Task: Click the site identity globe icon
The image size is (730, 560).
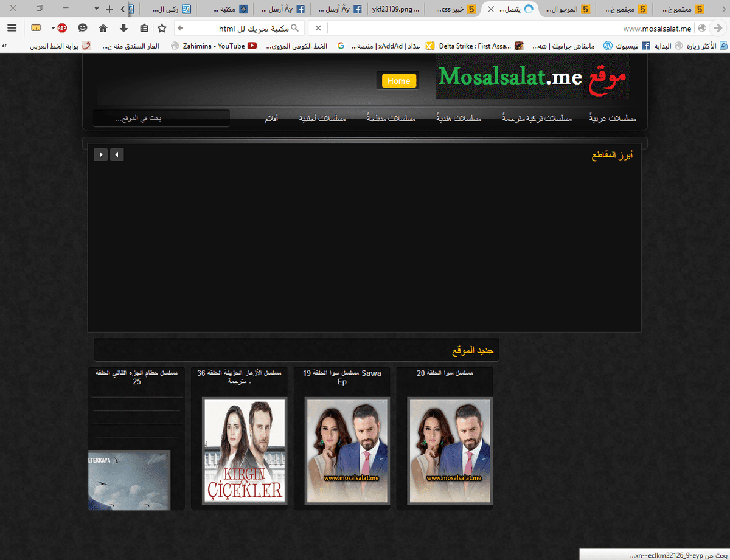Action: tap(701, 28)
